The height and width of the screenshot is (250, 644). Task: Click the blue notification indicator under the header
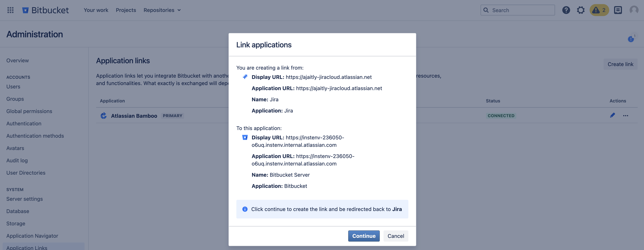(631, 39)
